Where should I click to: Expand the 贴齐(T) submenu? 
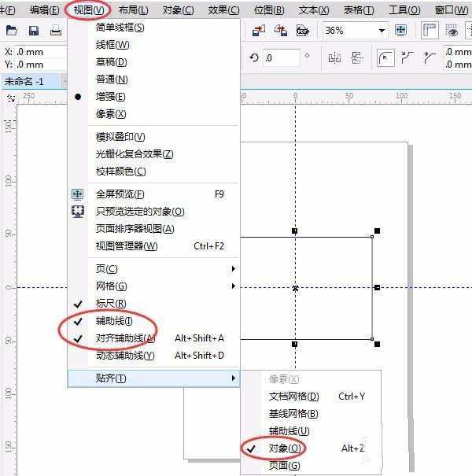click(154, 378)
